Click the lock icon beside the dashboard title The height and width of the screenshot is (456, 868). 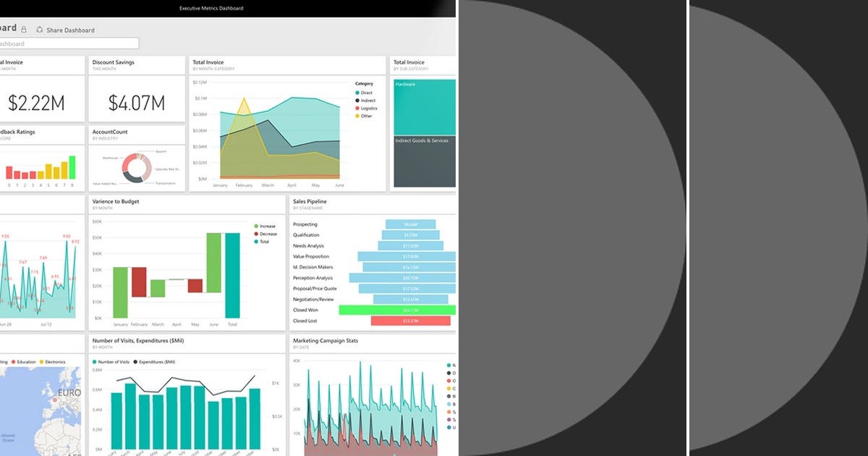pyautogui.click(x=23, y=29)
